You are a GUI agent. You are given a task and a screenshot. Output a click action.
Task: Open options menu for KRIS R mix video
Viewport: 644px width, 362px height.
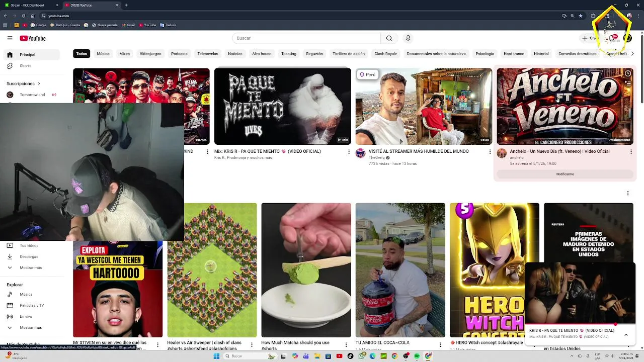coord(349,151)
